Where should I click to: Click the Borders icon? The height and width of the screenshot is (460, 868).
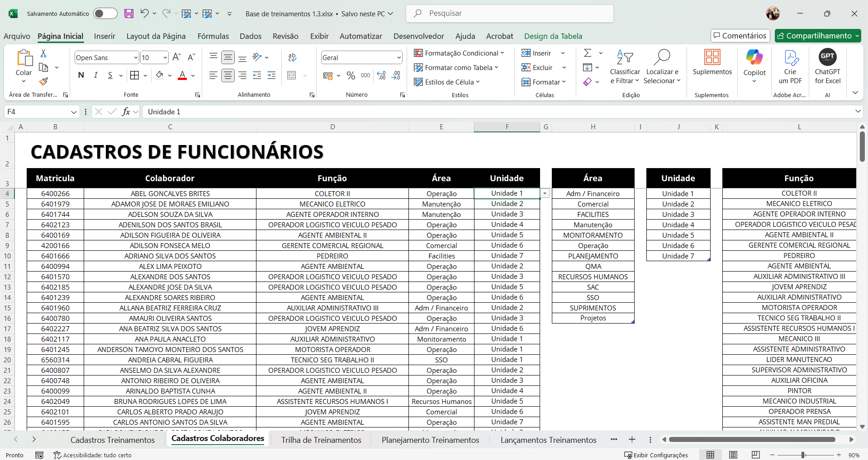134,75
